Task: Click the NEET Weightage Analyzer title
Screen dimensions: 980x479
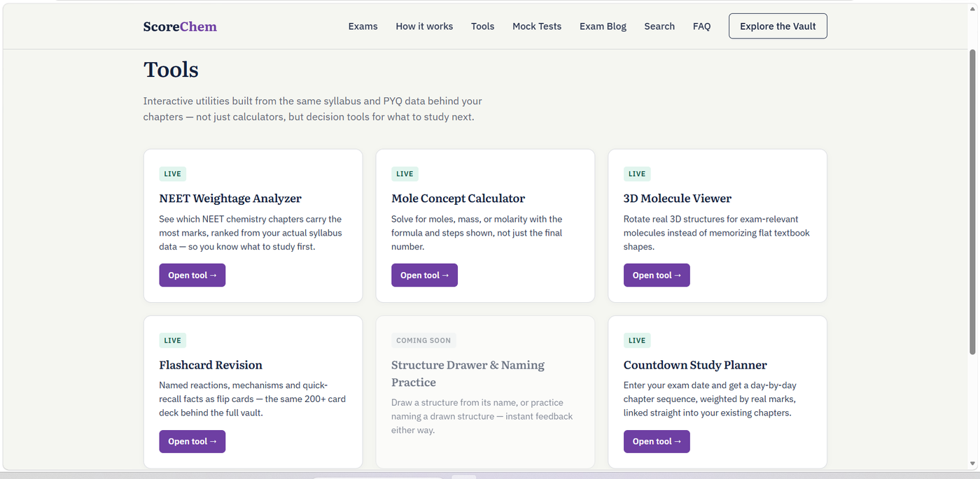Action: coord(230,199)
